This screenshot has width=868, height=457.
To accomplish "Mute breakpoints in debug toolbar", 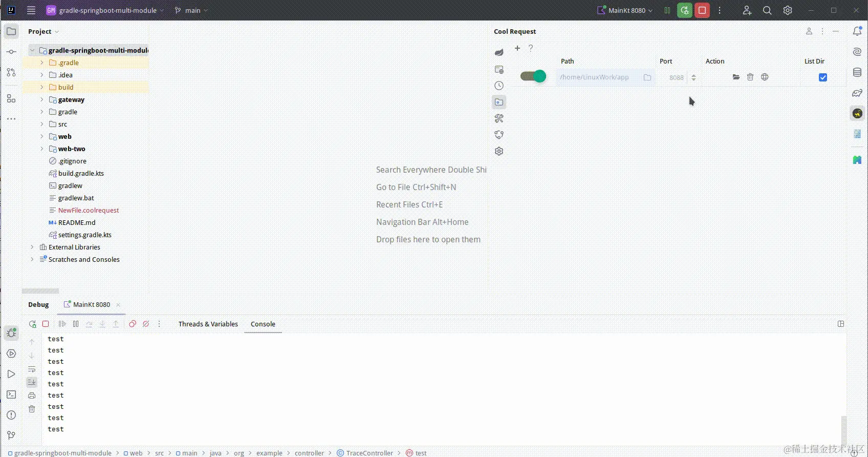I will 146,324.
